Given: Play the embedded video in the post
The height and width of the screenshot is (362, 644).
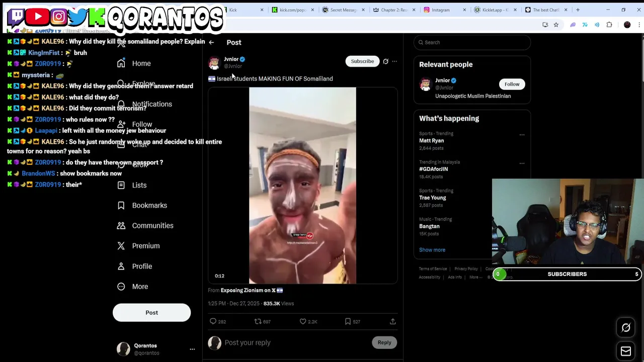Looking at the screenshot, I should (302, 186).
